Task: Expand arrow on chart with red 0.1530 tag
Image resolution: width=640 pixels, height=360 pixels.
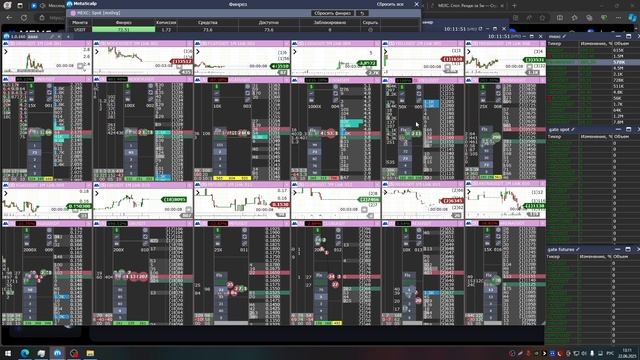Action: tap(198, 193)
